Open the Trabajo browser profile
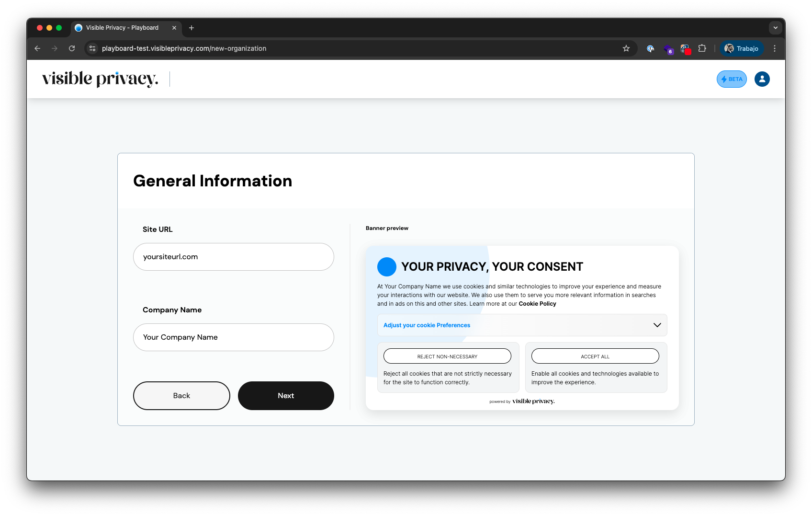The width and height of the screenshot is (812, 516). coord(742,48)
